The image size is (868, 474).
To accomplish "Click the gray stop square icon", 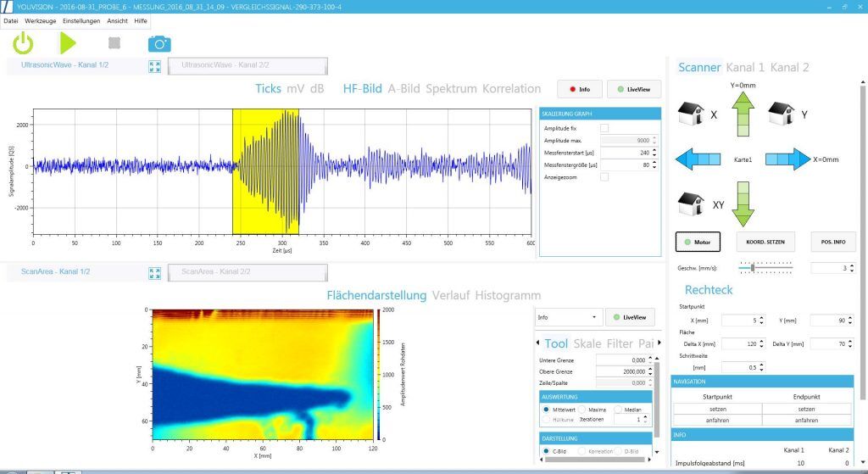I will 114,43.
